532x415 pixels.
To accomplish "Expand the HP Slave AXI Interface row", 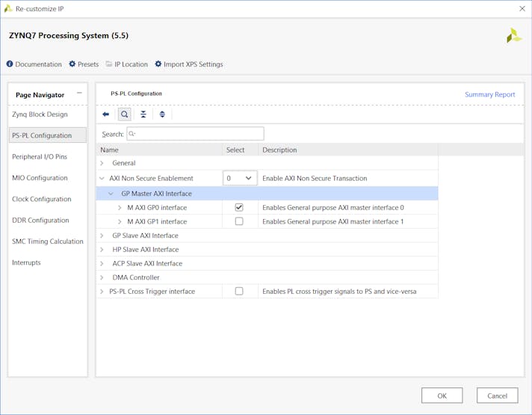I will click(102, 250).
